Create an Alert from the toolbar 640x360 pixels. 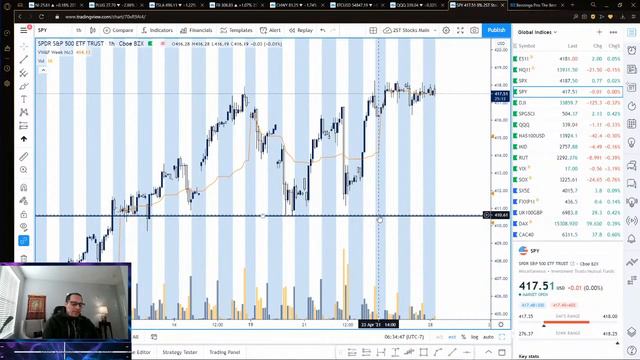271,30
